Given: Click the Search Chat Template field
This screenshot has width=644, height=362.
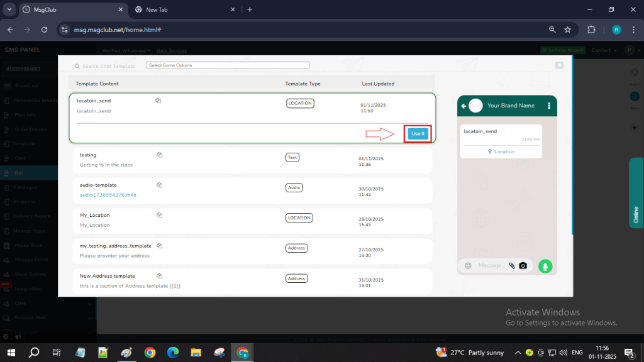Looking at the screenshot, I should 108,66.
